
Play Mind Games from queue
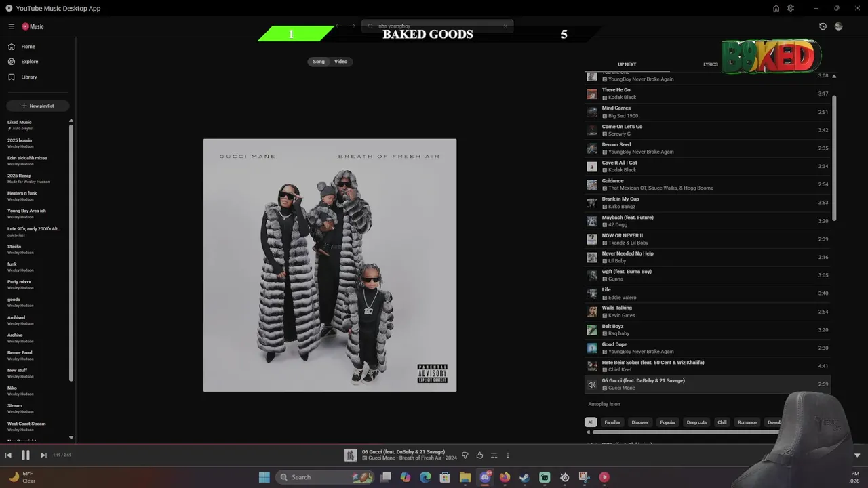pyautogui.click(x=707, y=112)
